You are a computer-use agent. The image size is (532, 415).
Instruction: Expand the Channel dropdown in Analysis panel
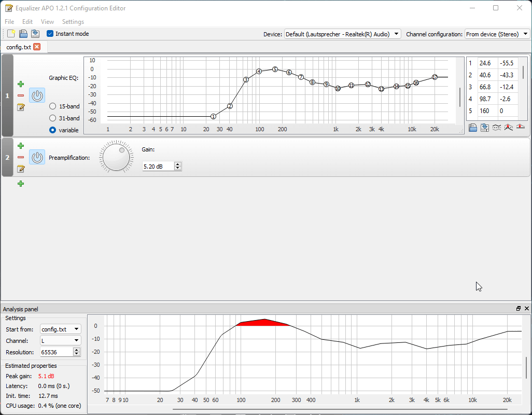[x=61, y=341]
